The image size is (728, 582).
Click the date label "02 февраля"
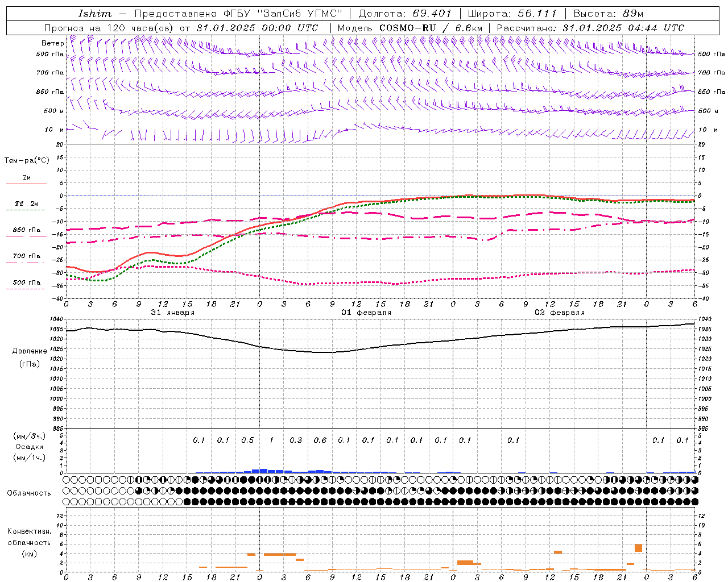point(559,313)
